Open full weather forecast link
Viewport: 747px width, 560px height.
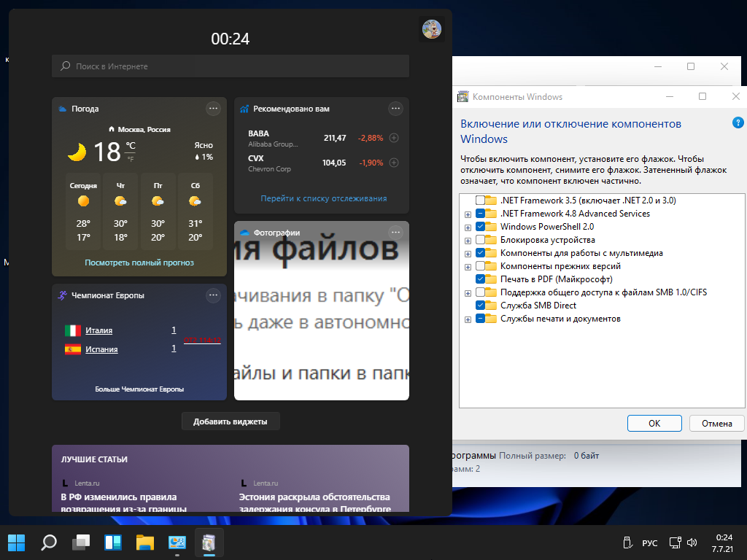(x=139, y=262)
